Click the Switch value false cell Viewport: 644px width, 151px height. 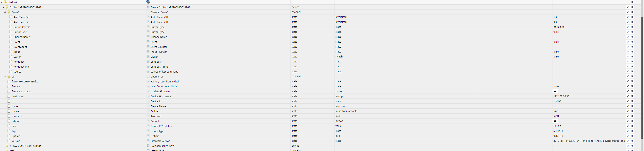pyautogui.click(x=556, y=57)
